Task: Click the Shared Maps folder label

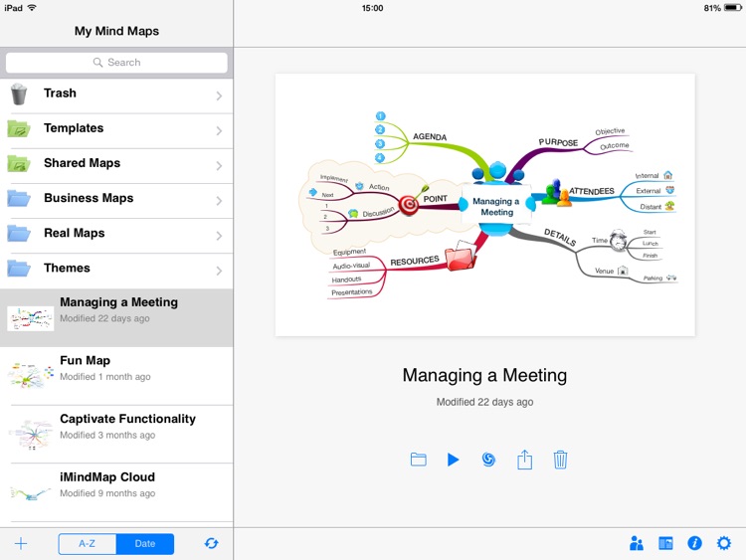Action: (83, 163)
